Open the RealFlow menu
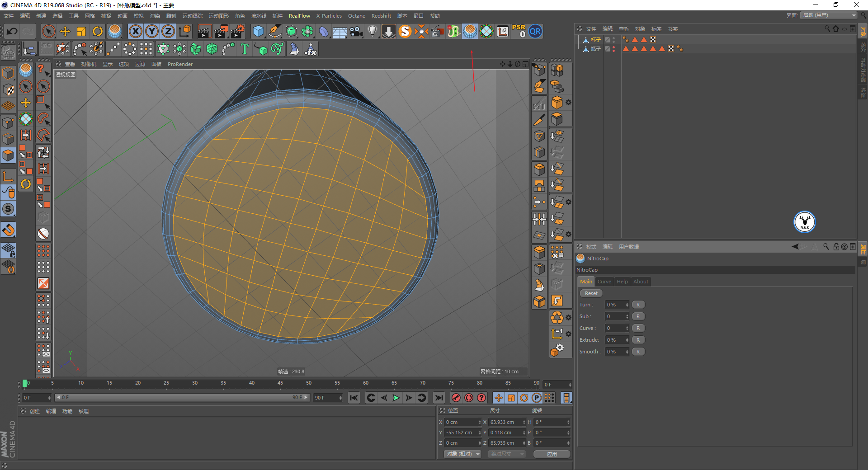The height and width of the screenshot is (470, 868). click(299, 16)
